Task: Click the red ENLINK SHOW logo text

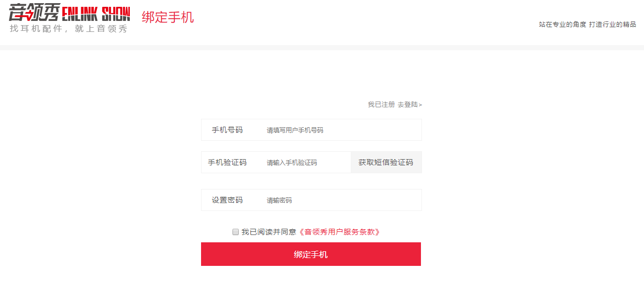Action: 96,14
